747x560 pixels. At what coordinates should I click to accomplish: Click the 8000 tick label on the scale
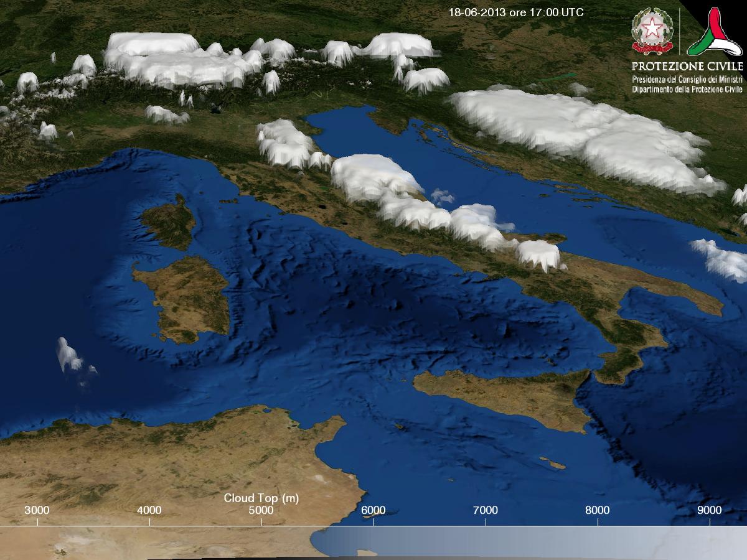click(597, 510)
